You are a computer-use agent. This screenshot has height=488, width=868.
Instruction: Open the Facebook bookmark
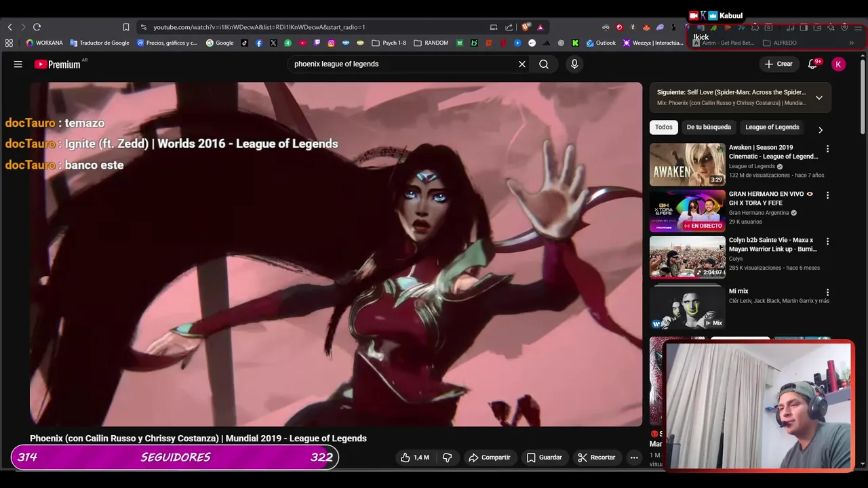click(258, 43)
